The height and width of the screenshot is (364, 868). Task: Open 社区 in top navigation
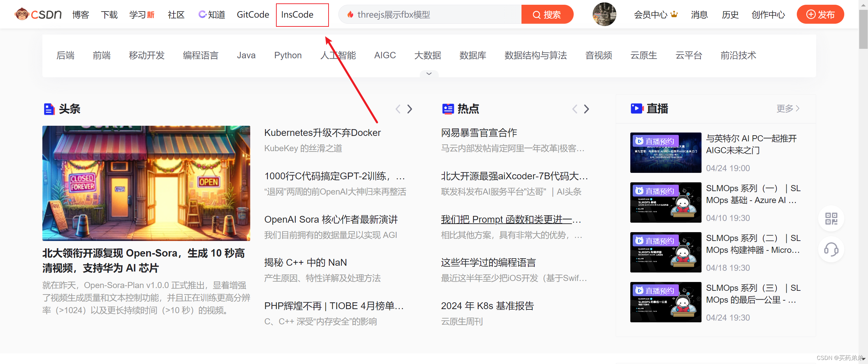(x=176, y=15)
